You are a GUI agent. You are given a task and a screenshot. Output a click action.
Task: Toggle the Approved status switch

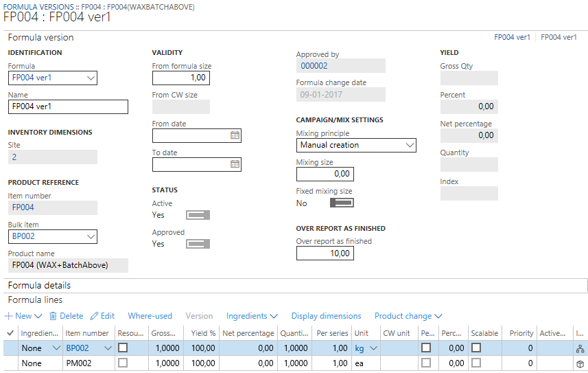point(198,244)
